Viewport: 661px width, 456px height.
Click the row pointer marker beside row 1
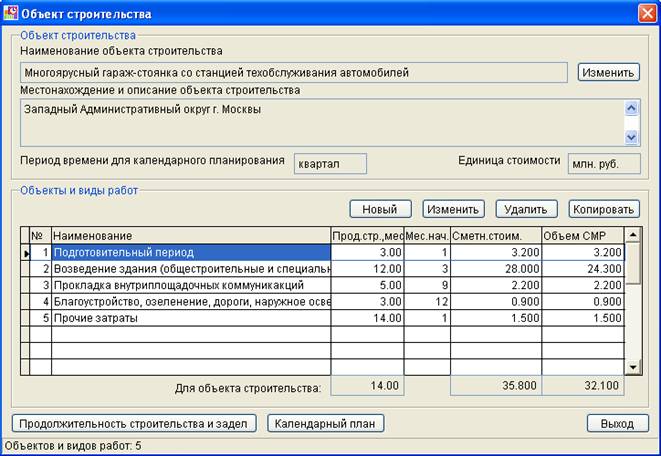click(x=25, y=253)
